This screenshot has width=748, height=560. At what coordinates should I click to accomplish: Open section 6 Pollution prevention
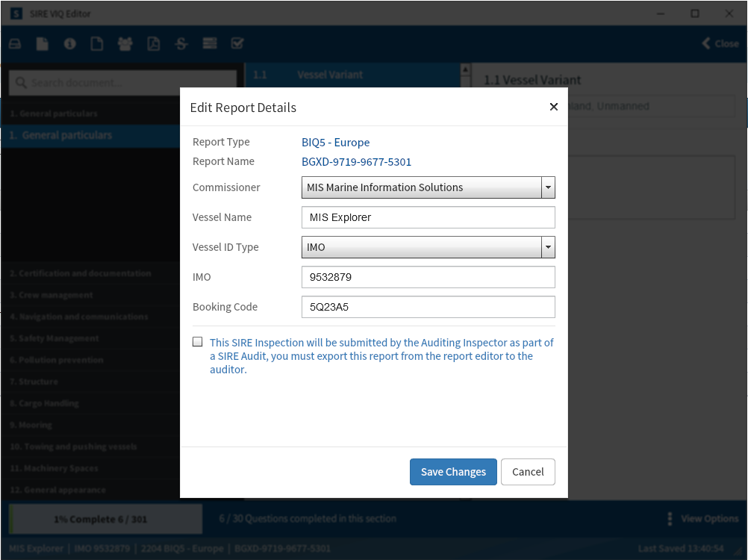click(90, 360)
